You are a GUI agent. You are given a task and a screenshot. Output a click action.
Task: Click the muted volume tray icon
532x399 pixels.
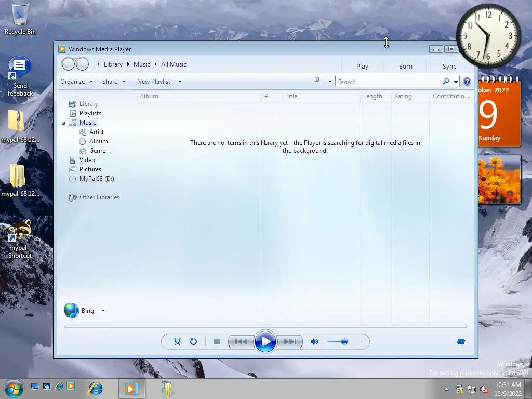pyautogui.click(x=485, y=389)
